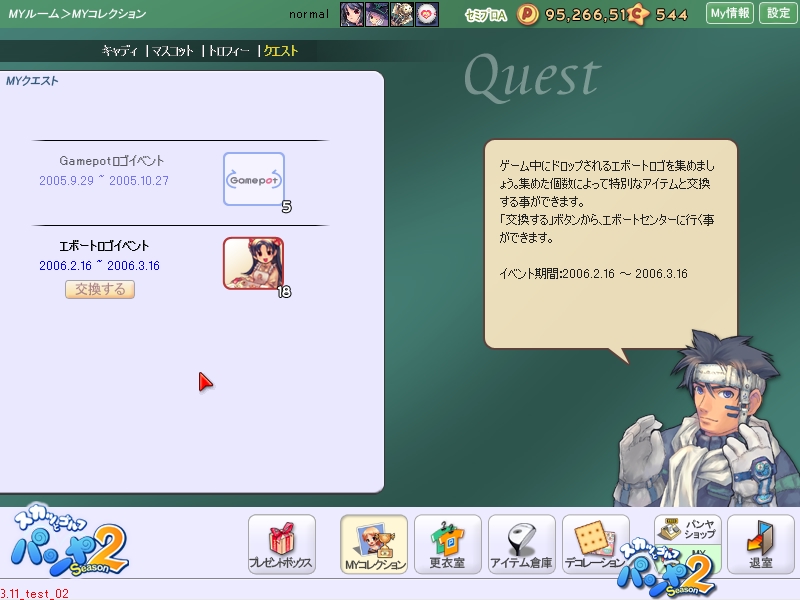This screenshot has width=800, height=600.
Task: Open the アイテム倉庫 item storage
Action: 521,545
